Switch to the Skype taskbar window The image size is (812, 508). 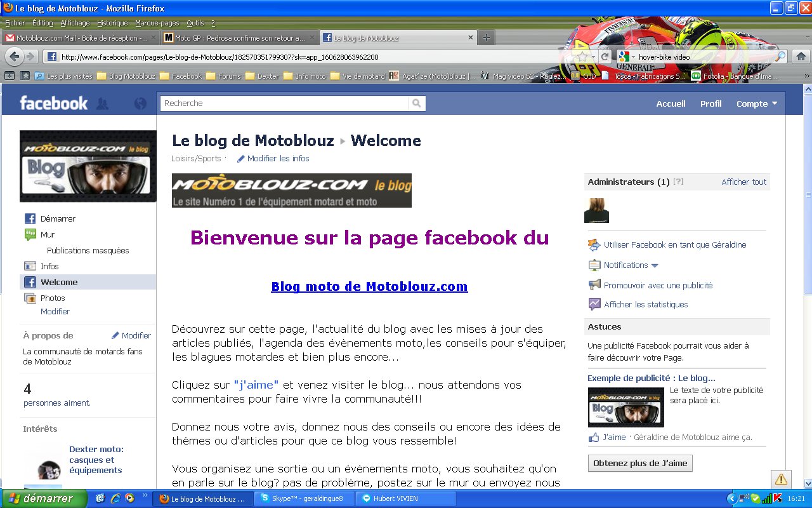[x=304, y=498]
